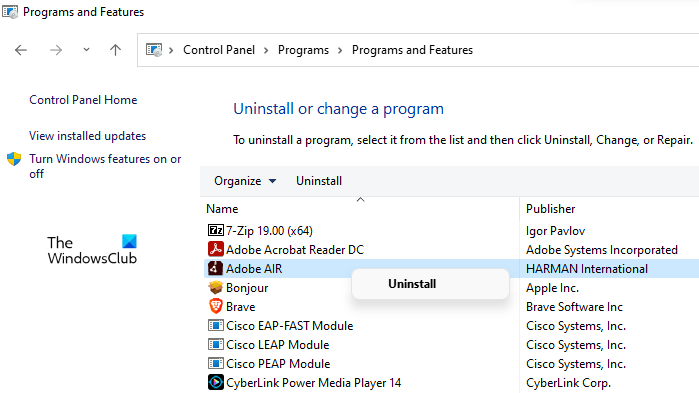Image resolution: width=699 pixels, height=393 pixels.
Task: Open Control Panel Home link
Action: pos(83,100)
